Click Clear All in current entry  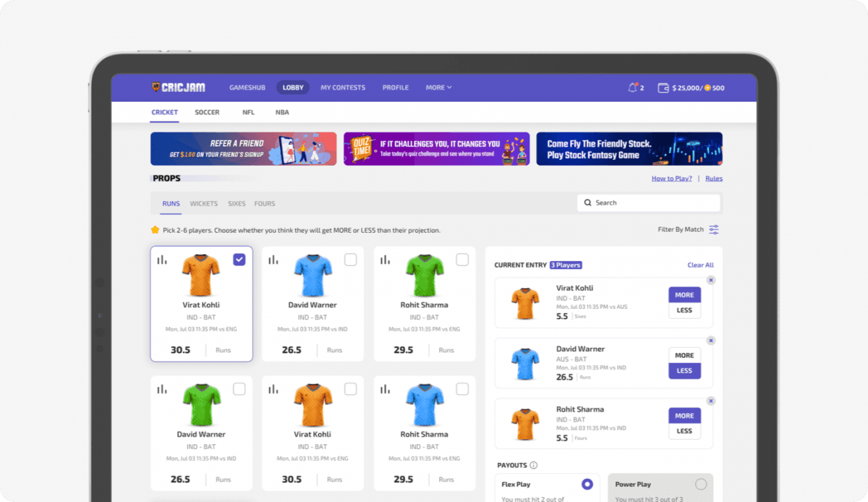pos(700,265)
